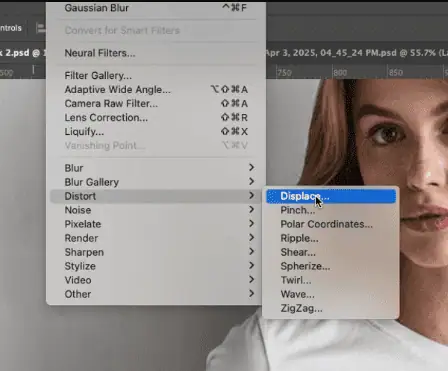Expand the Other submenu
This screenshot has width=448, height=371.
[x=156, y=294]
